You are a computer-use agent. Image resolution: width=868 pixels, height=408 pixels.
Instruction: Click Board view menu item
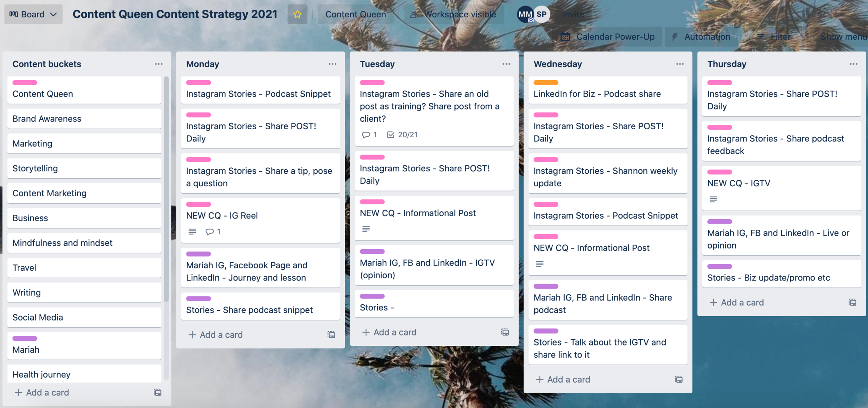[x=32, y=14]
